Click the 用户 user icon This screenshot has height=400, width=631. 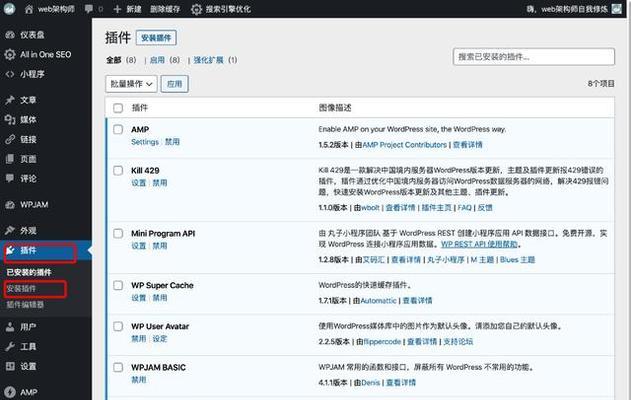coord(10,327)
